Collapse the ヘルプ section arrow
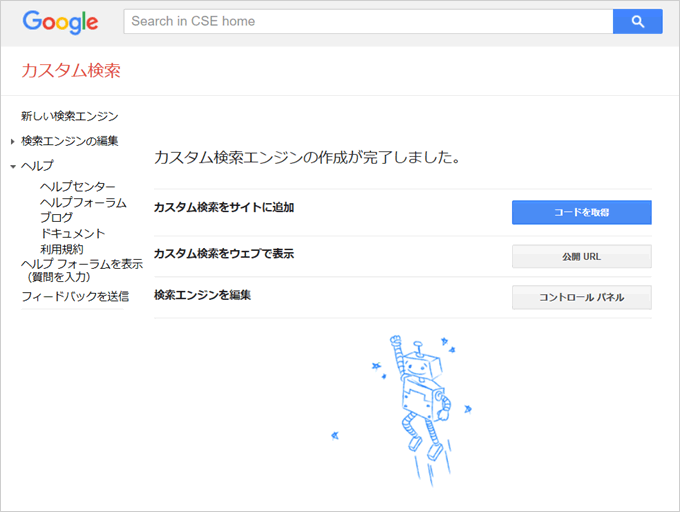The height and width of the screenshot is (512, 680). click(13, 166)
